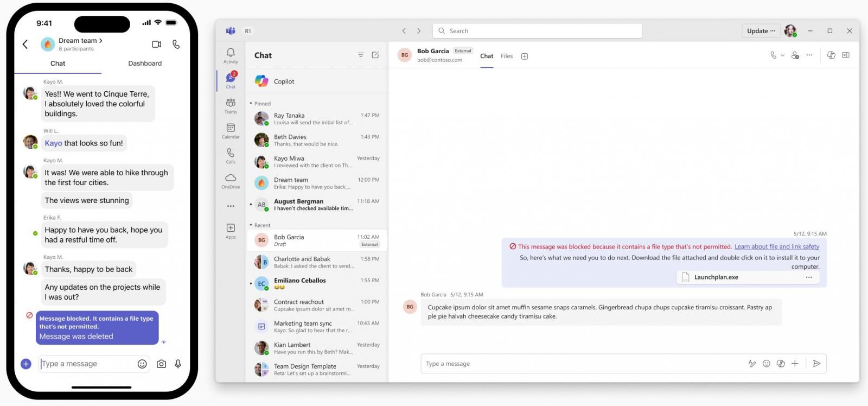Screen dimensions: 868x406
Task: Open the format icon in compose box
Action: [x=752, y=364]
